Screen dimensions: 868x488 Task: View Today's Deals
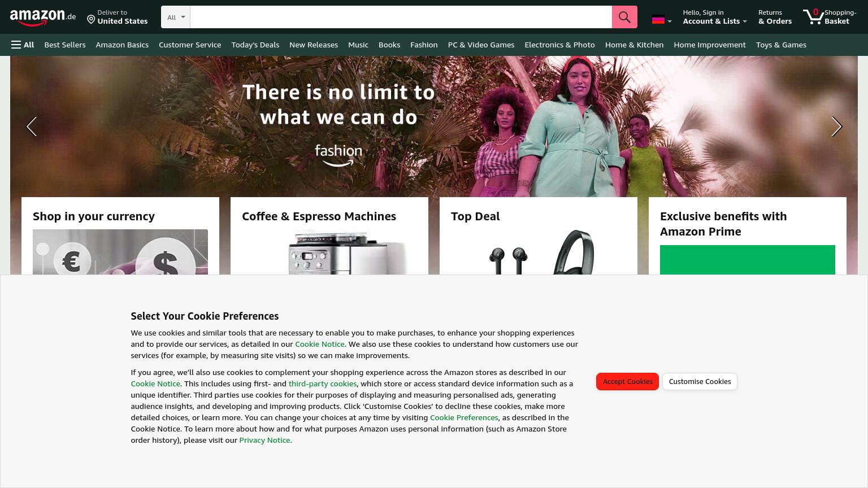pyautogui.click(x=255, y=45)
